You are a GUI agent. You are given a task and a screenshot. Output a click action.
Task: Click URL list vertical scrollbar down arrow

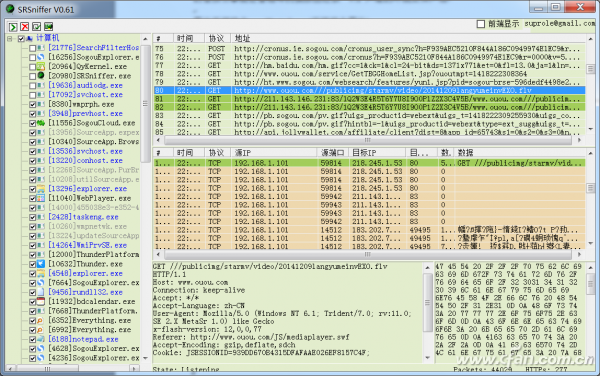pyautogui.click(x=590, y=129)
